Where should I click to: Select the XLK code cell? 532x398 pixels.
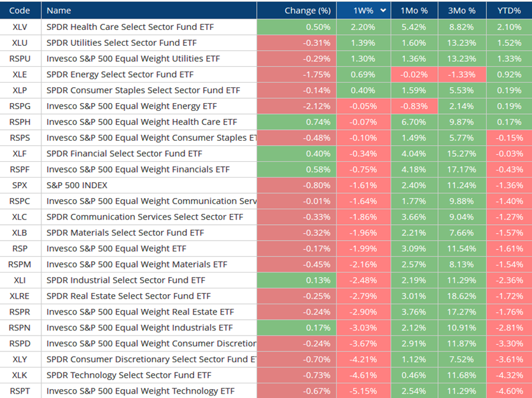point(20,376)
